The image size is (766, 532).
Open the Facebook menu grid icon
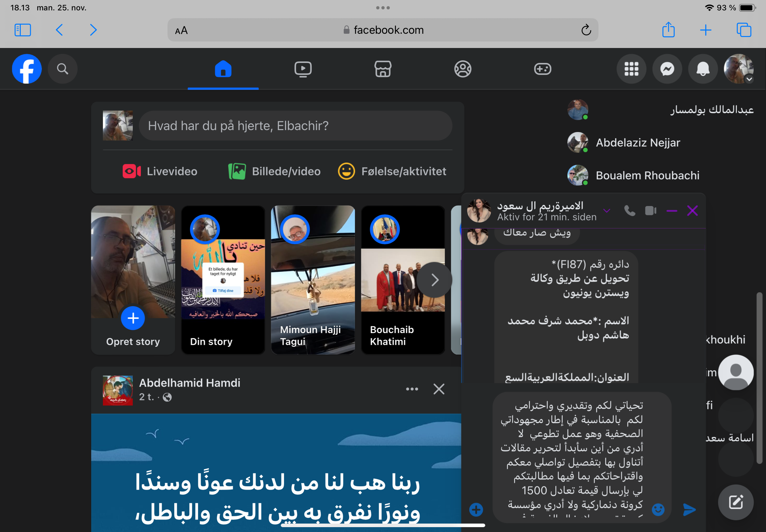[x=631, y=69]
